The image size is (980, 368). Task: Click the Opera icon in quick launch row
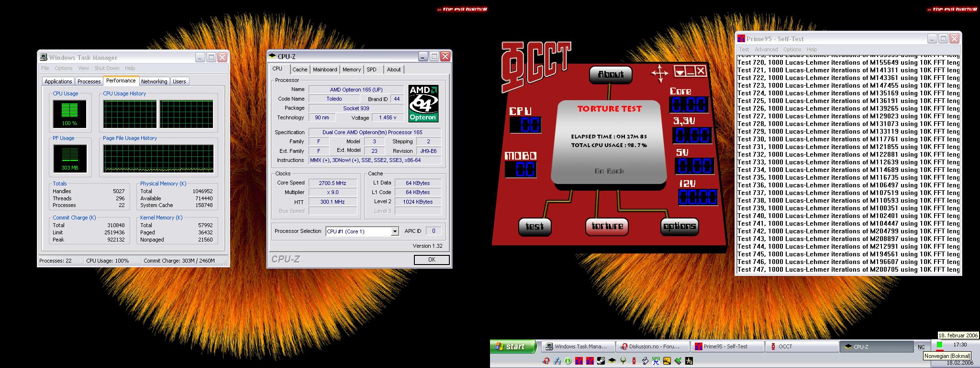tap(546, 361)
